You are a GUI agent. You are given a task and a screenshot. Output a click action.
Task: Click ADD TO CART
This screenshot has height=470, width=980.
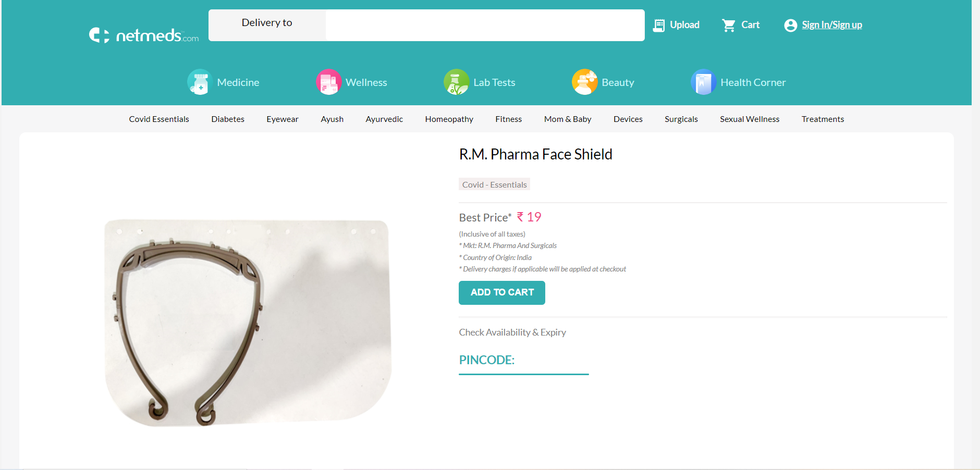tap(501, 292)
